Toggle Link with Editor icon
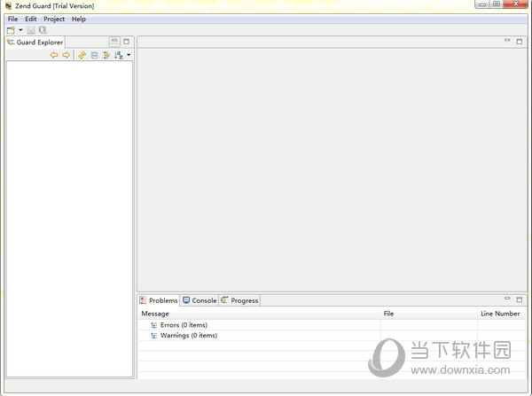The width and height of the screenshot is (532, 396). [106, 55]
